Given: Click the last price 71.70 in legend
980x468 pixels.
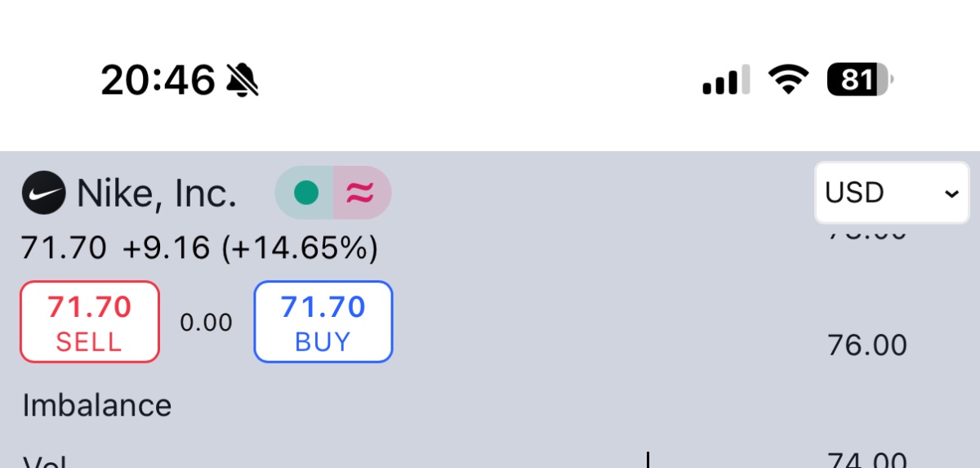Looking at the screenshot, I should (64, 248).
